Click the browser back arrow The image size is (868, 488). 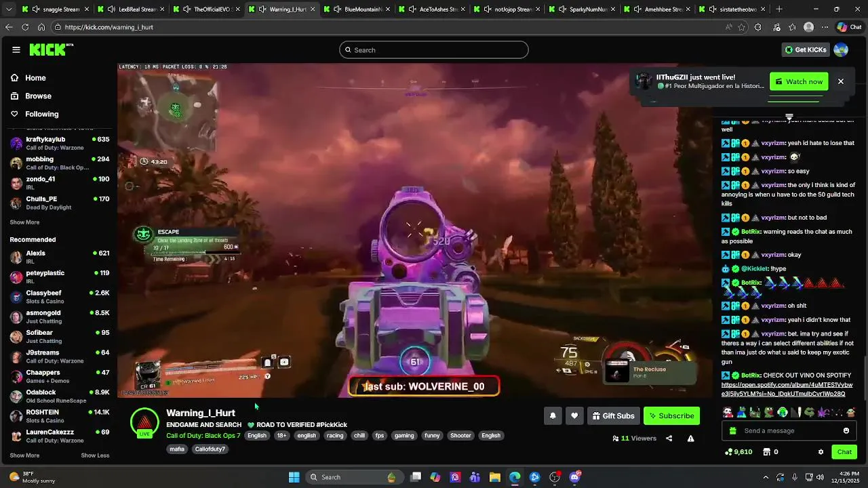9,27
